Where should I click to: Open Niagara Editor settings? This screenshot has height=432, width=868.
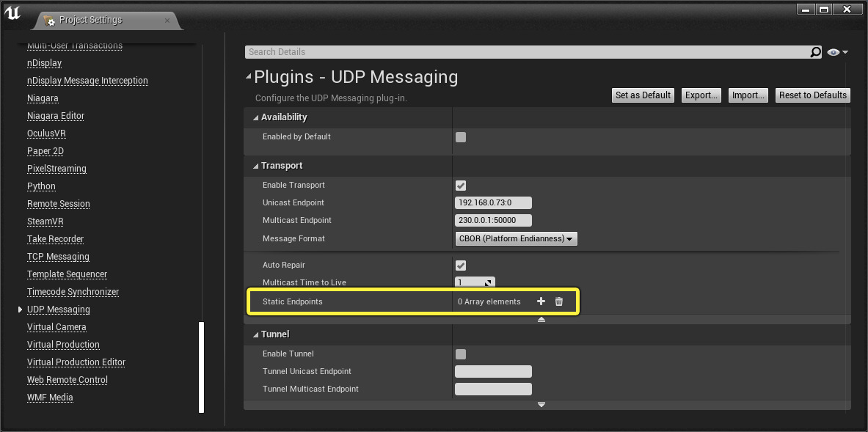click(x=56, y=116)
